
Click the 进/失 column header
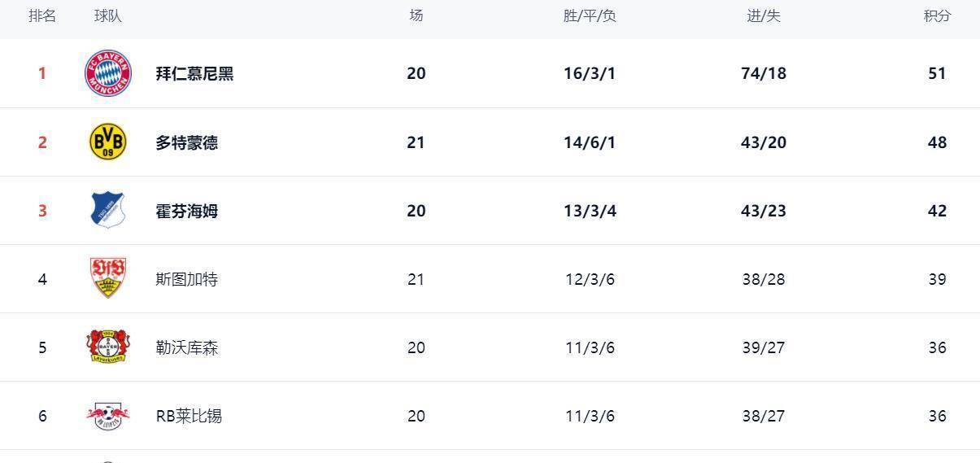(x=764, y=15)
